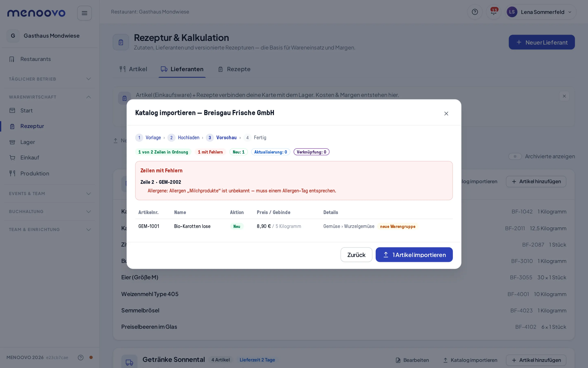Click 1 Artikel importieren button

pos(414,255)
